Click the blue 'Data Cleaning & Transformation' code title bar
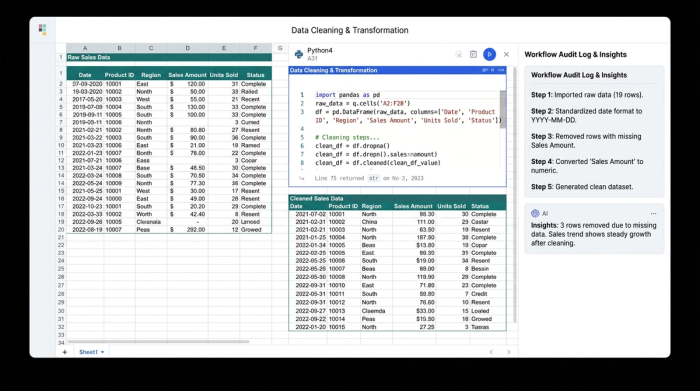This screenshot has height=391, width=700. coord(397,70)
